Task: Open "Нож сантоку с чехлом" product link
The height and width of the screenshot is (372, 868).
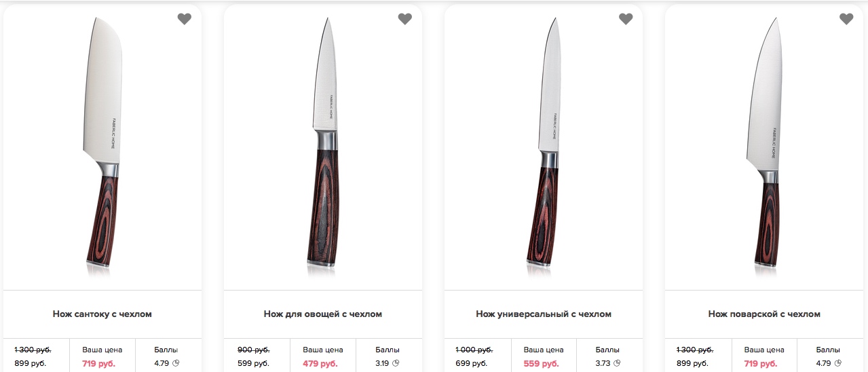Action: (x=102, y=314)
